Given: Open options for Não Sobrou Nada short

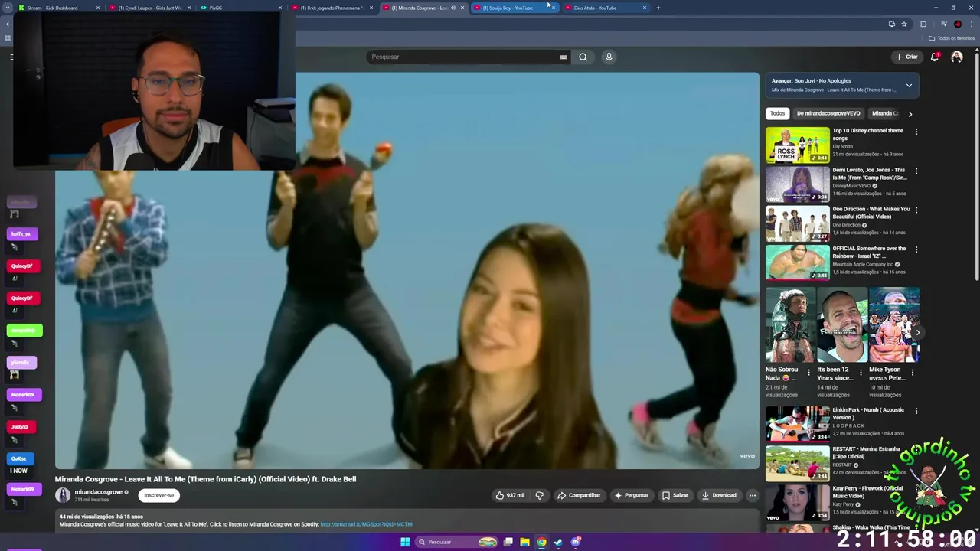Looking at the screenshot, I should click(x=808, y=373).
